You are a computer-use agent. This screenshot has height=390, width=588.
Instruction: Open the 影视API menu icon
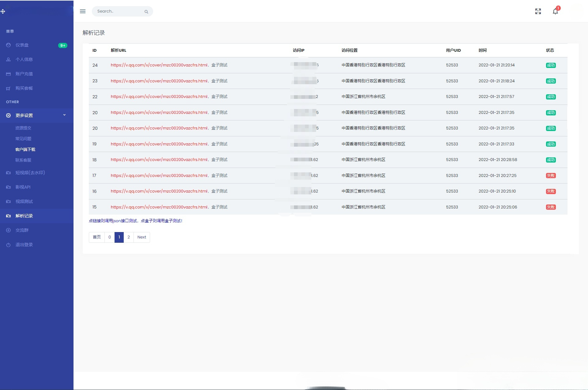pos(8,187)
